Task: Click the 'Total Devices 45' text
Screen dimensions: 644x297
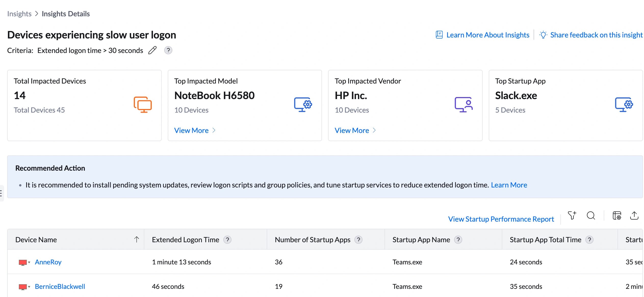Action: point(39,110)
